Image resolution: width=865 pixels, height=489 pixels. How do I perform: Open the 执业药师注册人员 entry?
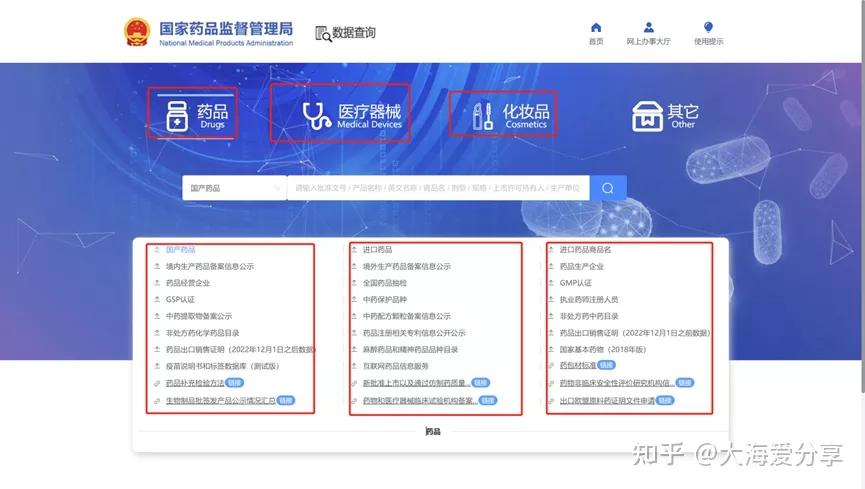click(589, 300)
